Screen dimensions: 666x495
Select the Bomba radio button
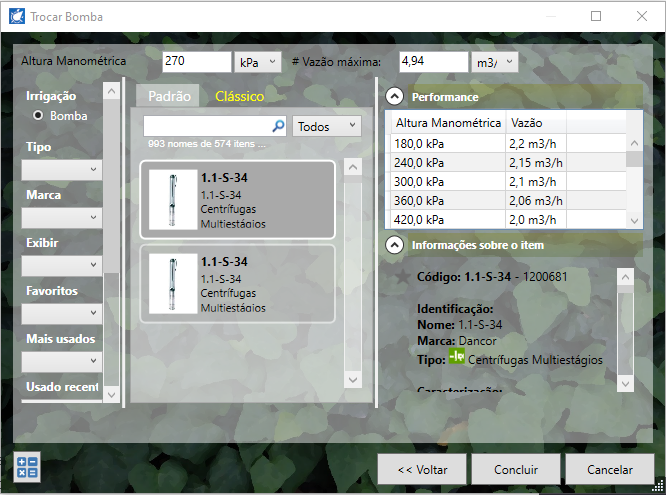pos(39,116)
